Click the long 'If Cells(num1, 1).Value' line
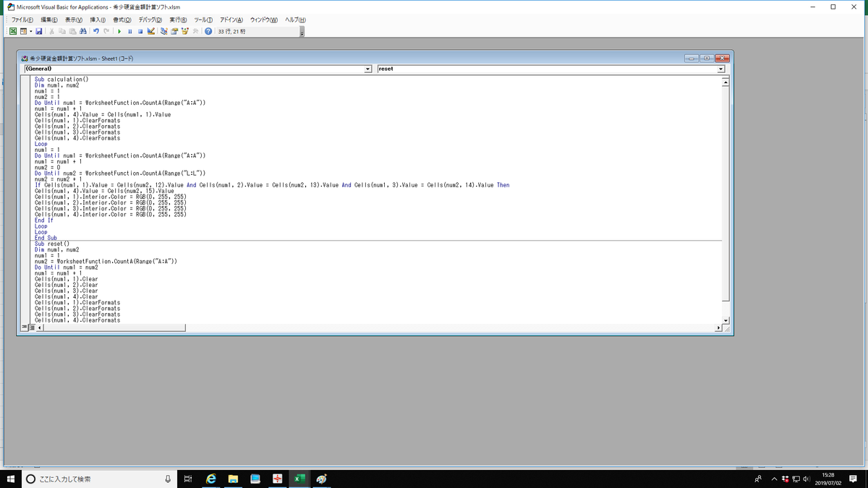Image resolution: width=868 pixels, height=488 pixels. [x=272, y=185]
